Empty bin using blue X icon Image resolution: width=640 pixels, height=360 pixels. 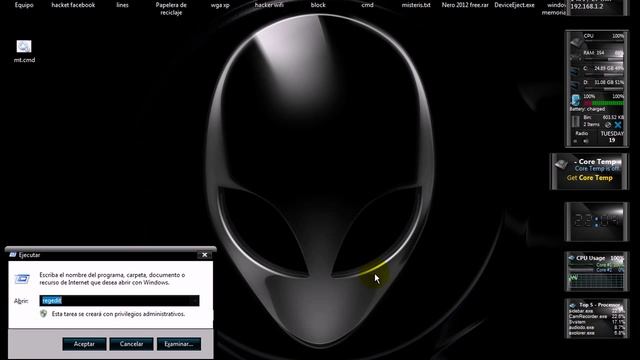tap(618, 124)
